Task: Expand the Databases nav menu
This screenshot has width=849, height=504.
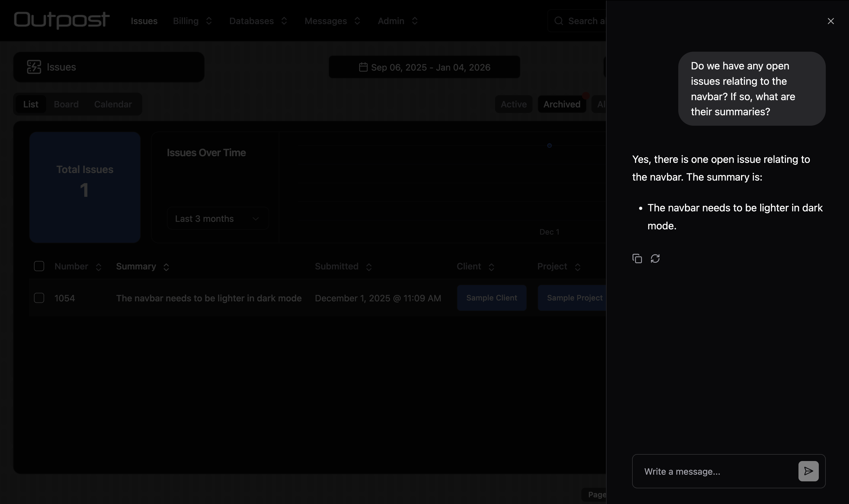Action: click(x=258, y=21)
